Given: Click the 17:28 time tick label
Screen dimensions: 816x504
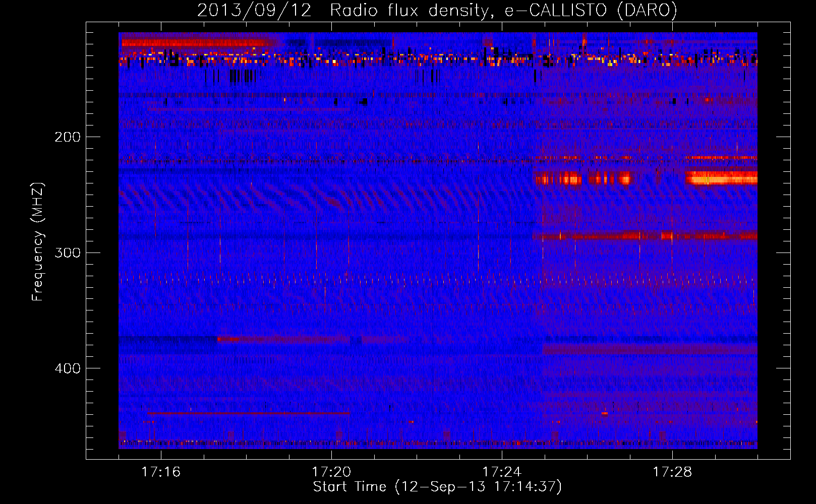Looking at the screenshot, I should pyautogui.click(x=672, y=472).
